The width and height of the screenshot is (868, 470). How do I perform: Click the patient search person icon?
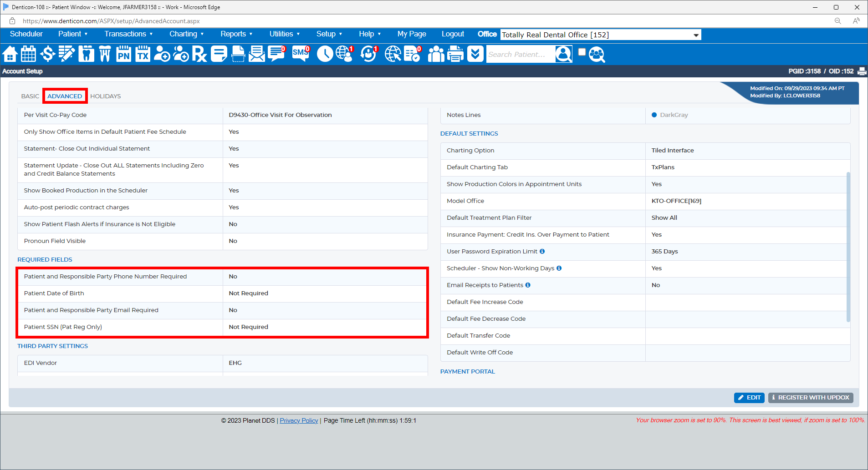click(564, 54)
